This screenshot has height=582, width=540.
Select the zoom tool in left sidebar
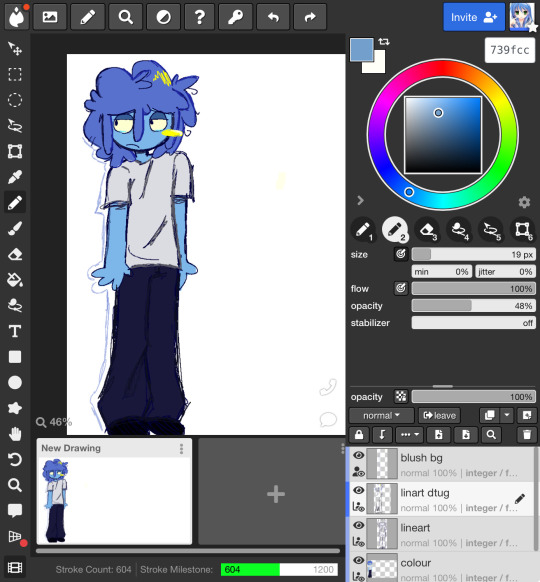click(15, 485)
